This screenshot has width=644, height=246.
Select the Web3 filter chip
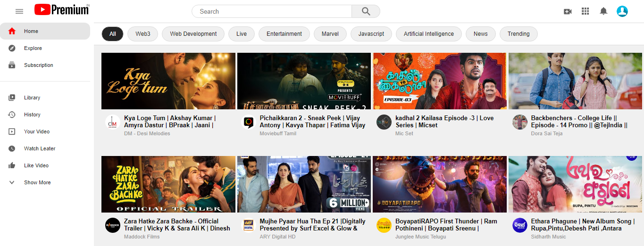[143, 34]
